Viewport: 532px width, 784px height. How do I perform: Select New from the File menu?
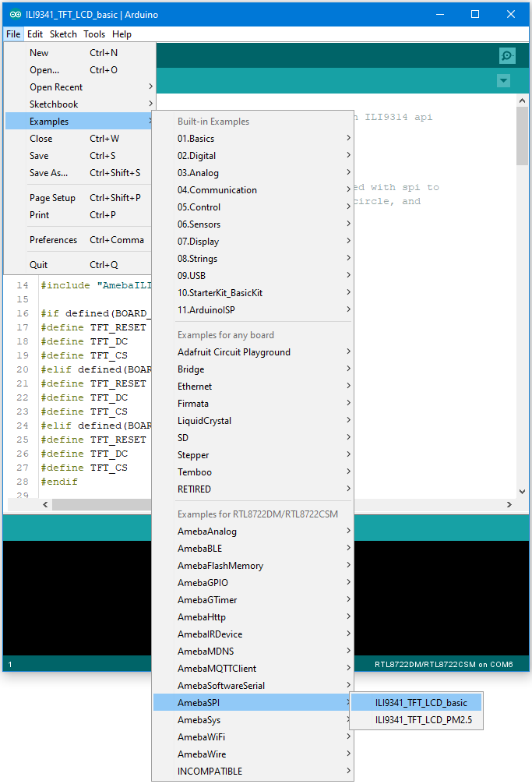80,53
